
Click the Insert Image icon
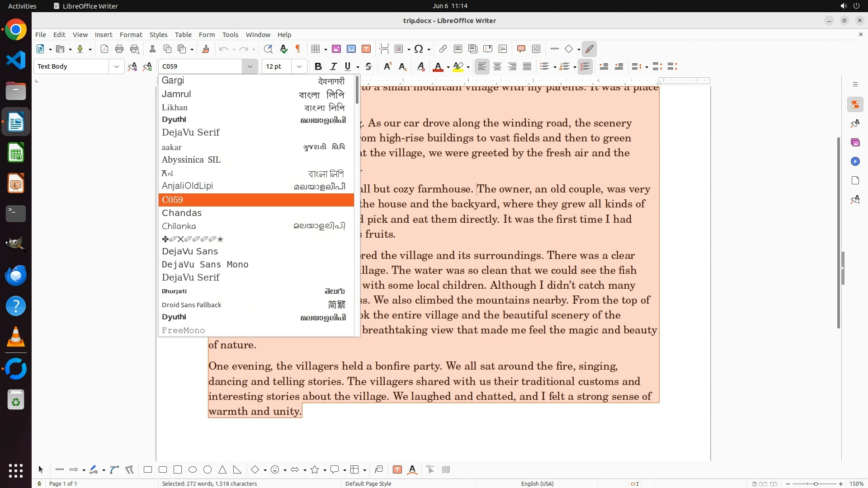[336, 49]
